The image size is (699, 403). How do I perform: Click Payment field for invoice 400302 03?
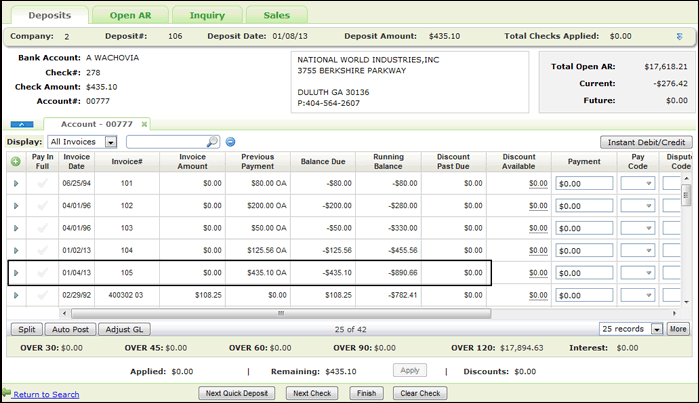584,295
